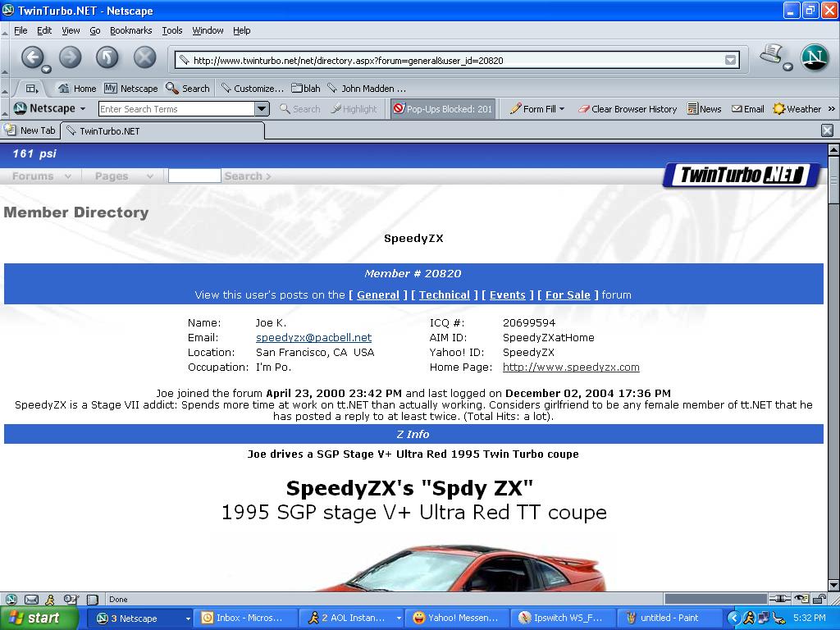The height and width of the screenshot is (630, 840).
Task: Open the Weather toolbar button
Action: pyautogui.click(x=797, y=109)
